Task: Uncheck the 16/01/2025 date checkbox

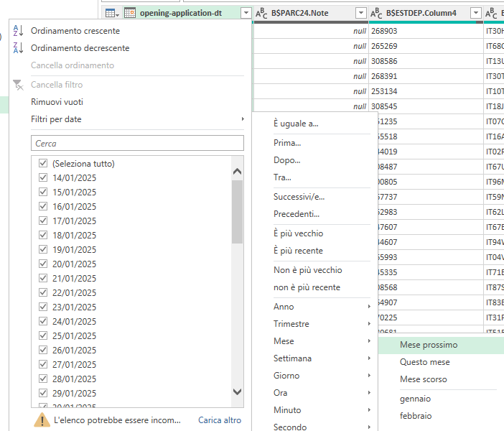Action: [43, 206]
